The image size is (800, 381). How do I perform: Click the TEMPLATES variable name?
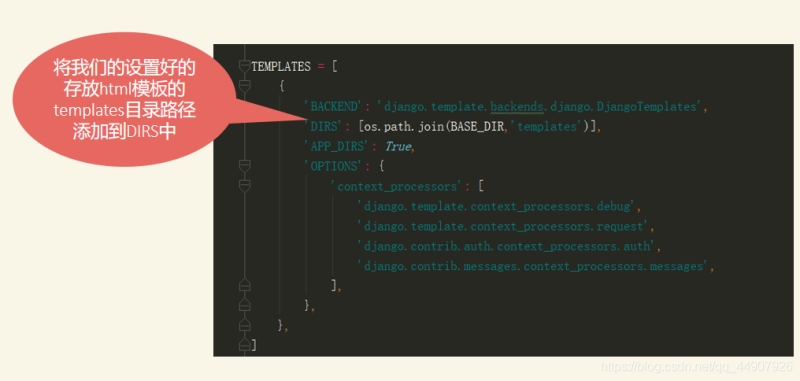point(281,67)
